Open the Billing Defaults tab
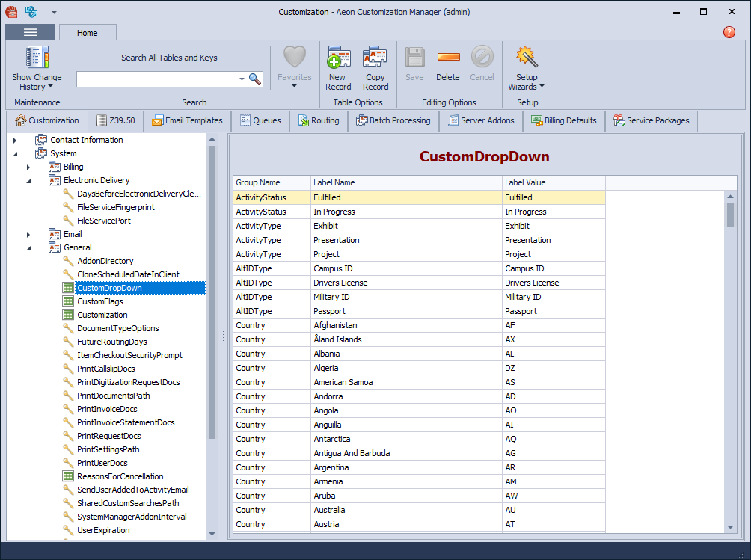Viewport: 751px width, 560px height. coord(564,120)
